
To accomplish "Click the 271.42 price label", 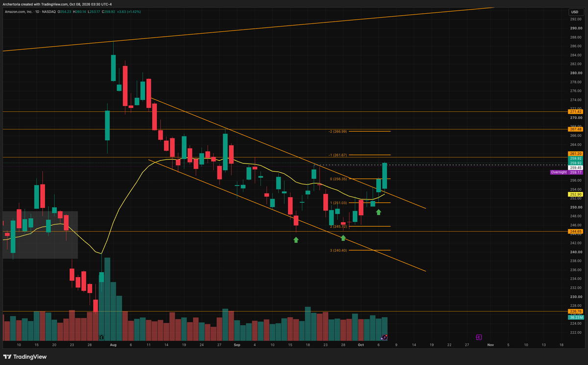I will (x=576, y=112).
